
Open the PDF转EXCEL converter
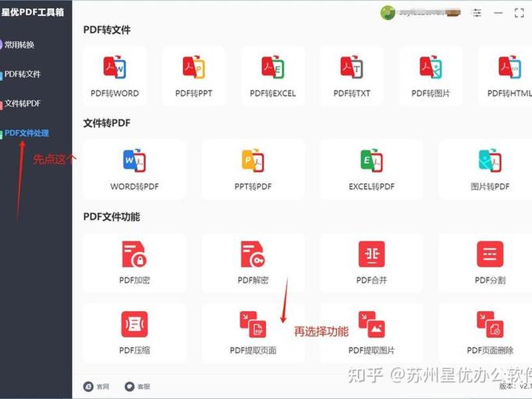(273, 76)
